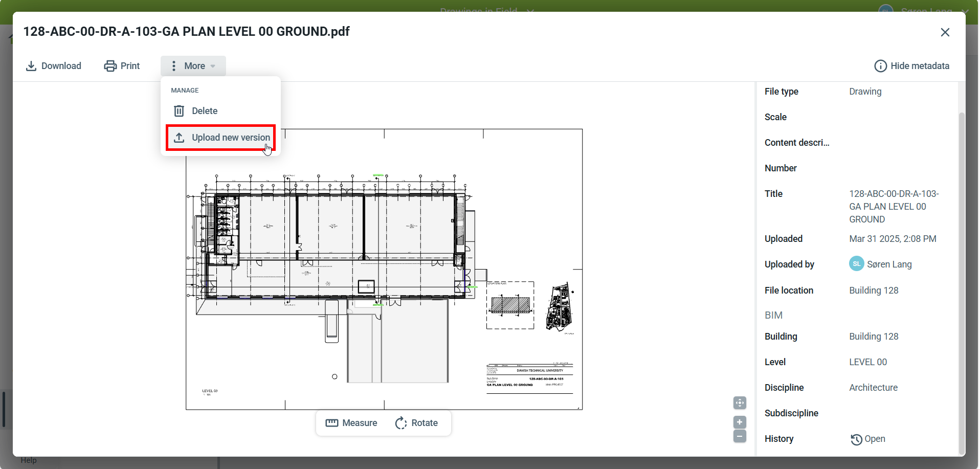The height and width of the screenshot is (469, 980).
Task: Open the file History
Action: pos(868,439)
